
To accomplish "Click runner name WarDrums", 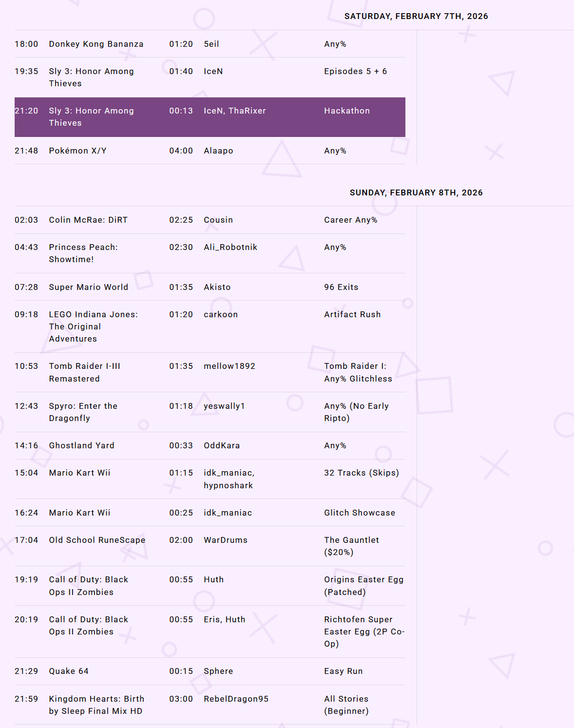I will [x=226, y=540].
